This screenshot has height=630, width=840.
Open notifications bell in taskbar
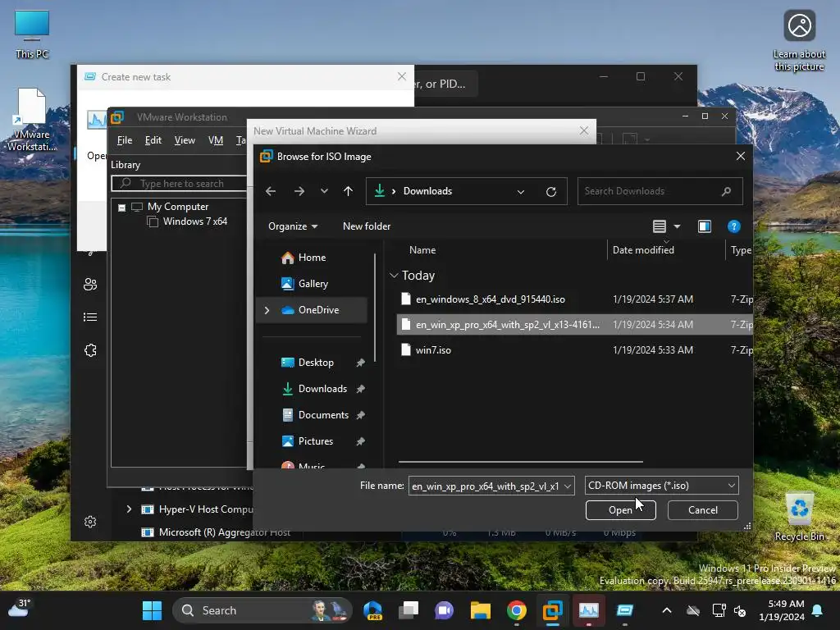tap(818, 610)
